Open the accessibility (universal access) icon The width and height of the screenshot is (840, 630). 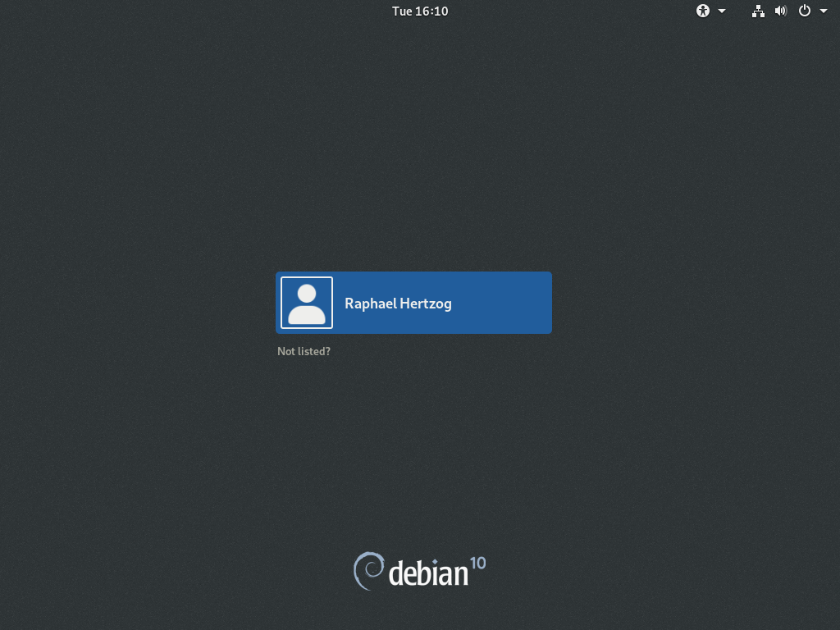(x=702, y=11)
